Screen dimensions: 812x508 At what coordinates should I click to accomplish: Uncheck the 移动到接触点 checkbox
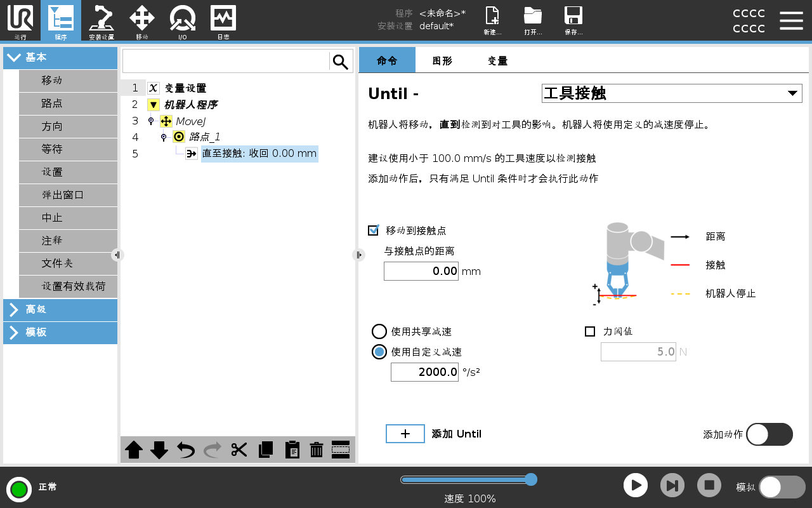click(x=374, y=231)
